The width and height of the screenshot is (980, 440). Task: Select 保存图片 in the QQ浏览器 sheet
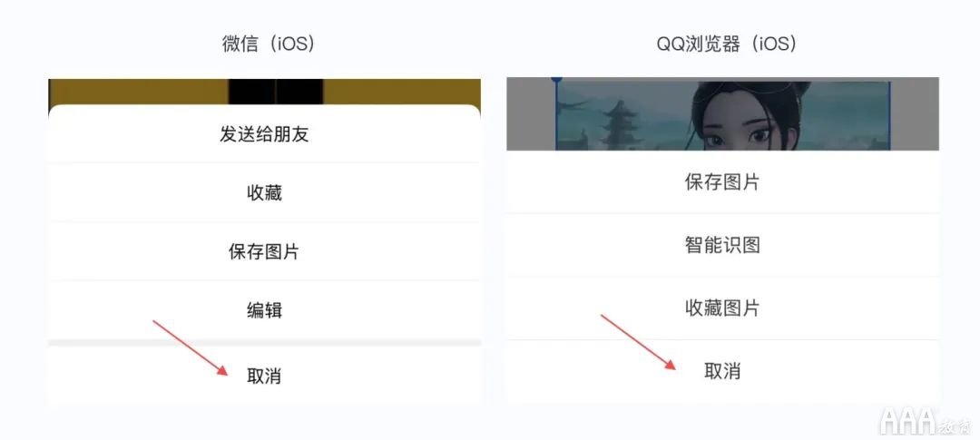pyautogui.click(x=722, y=181)
